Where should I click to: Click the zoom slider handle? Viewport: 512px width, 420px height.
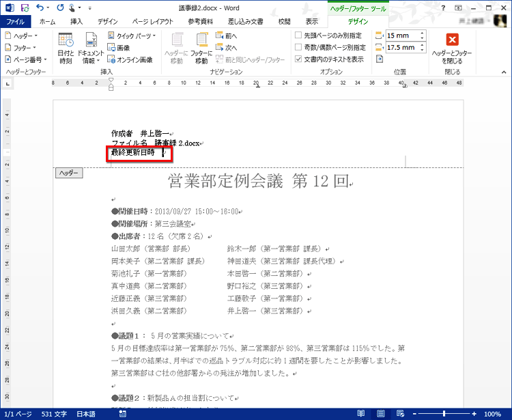pos(444,414)
